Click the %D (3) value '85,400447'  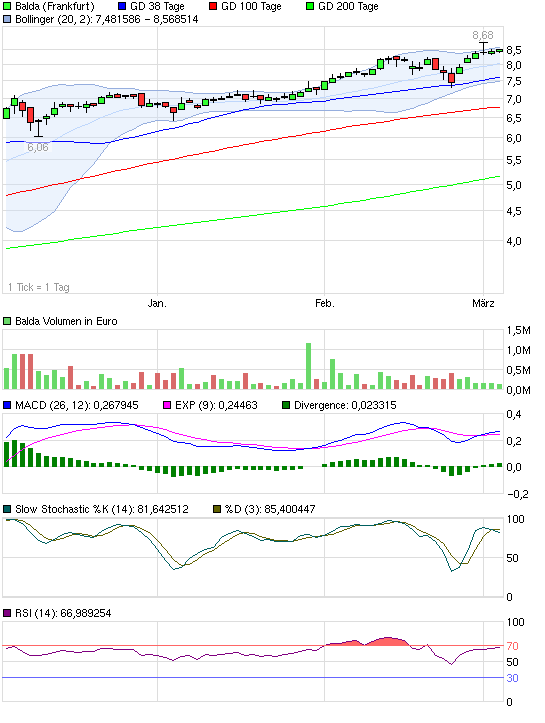coord(290,509)
